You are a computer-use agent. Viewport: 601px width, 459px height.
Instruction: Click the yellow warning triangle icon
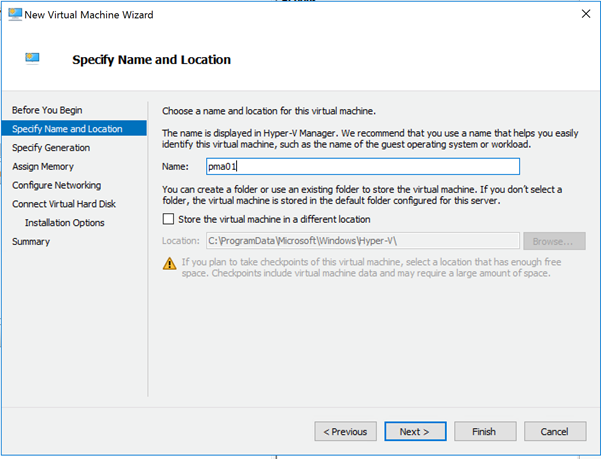169,264
